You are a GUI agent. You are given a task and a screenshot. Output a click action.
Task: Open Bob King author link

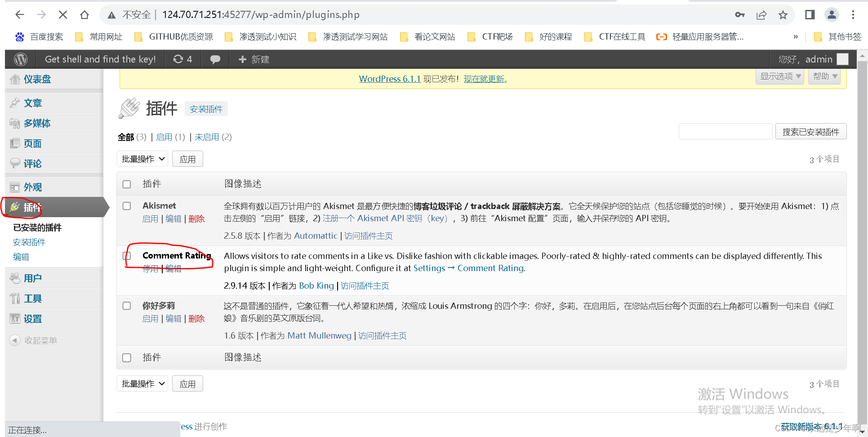(x=316, y=286)
